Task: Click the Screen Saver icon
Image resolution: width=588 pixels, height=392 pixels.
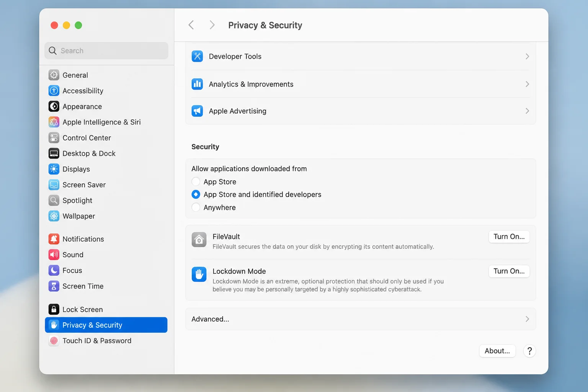Action: pyautogui.click(x=54, y=185)
